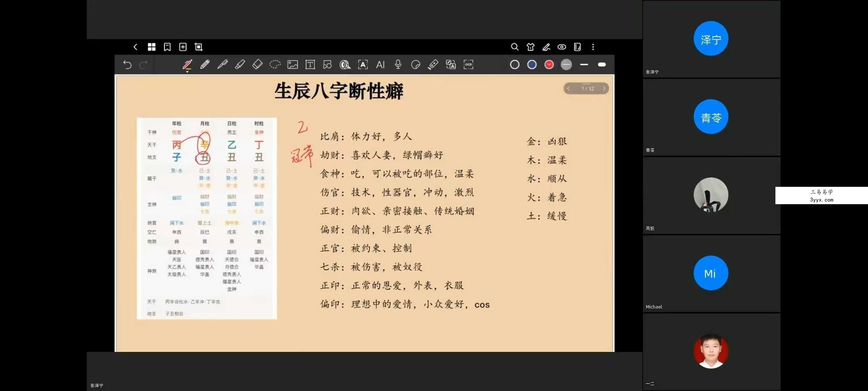Insert an image
The height and width of the screenshot is (391, 868).
coord(293,65)
